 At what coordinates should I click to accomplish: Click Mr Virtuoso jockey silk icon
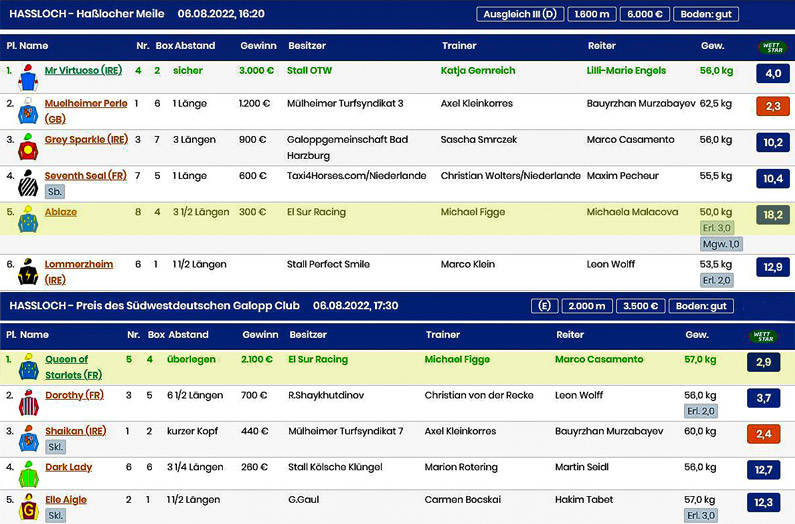click(28, 78)
